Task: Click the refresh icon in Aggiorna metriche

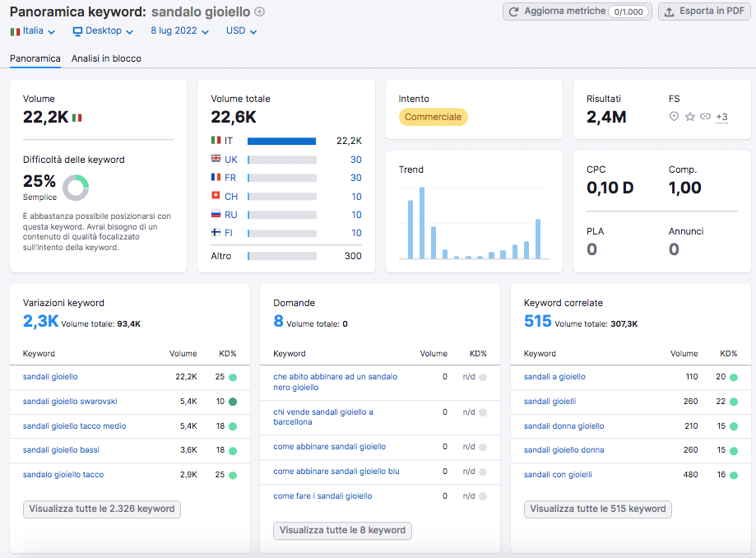Action: pyautogui.click(x=514, y=12)
